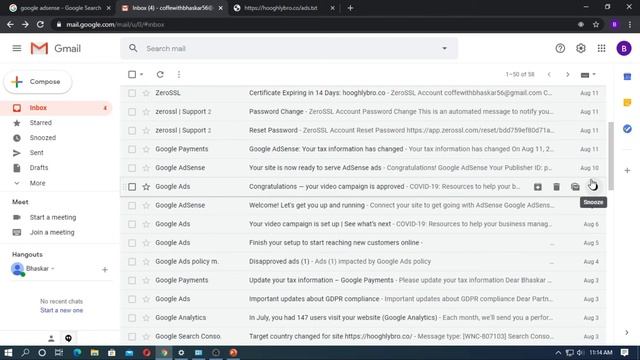Image resolution: width=640 pixels, height=360 pixels.
Task: Open Google Keep side panel icon
Action: [627, 102]
